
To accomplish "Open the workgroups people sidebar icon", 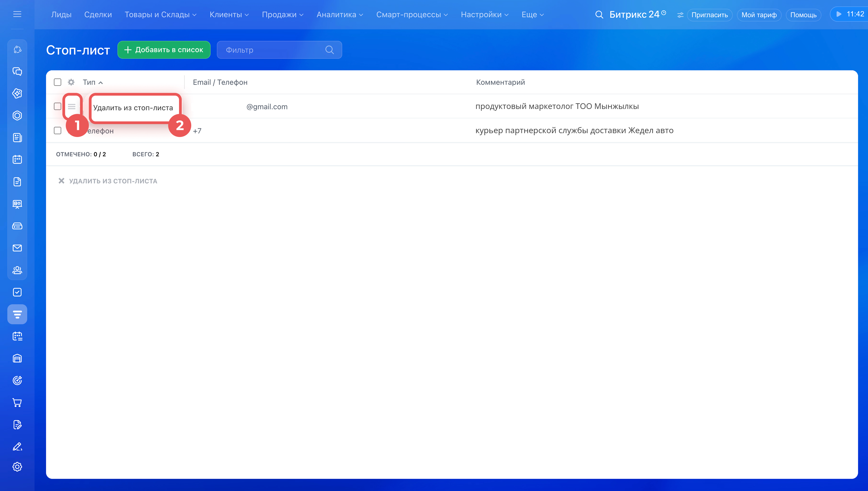I will pos(17,270).
